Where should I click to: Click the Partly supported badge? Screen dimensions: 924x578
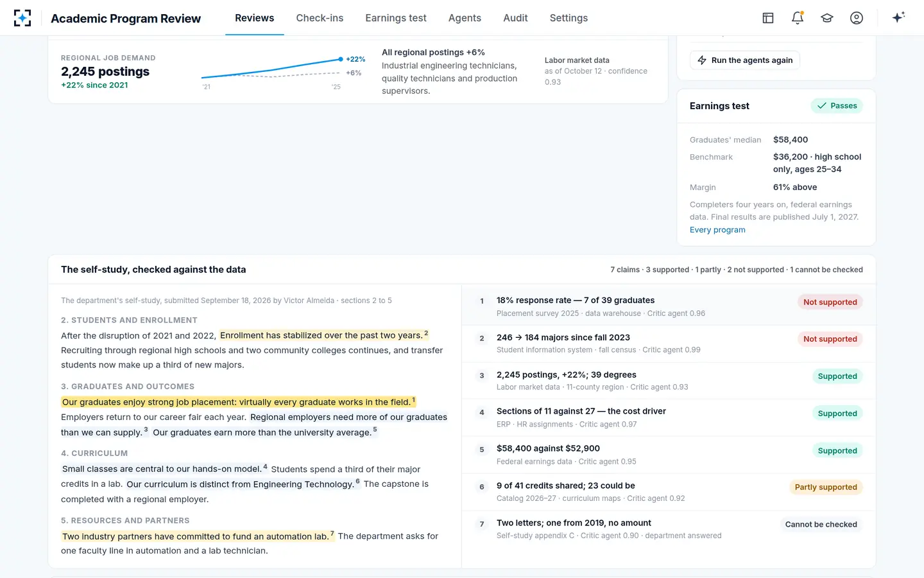tap(826, 487)
